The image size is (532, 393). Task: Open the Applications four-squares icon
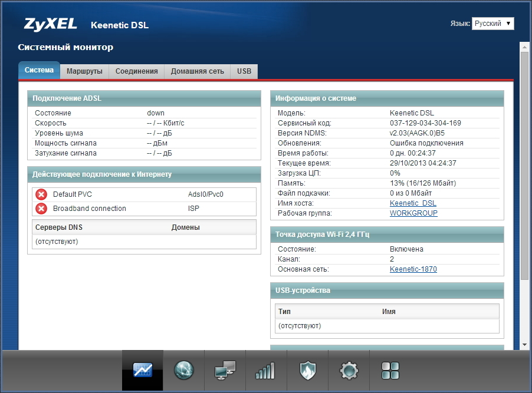pyautogui.click(x=390, y=371)
